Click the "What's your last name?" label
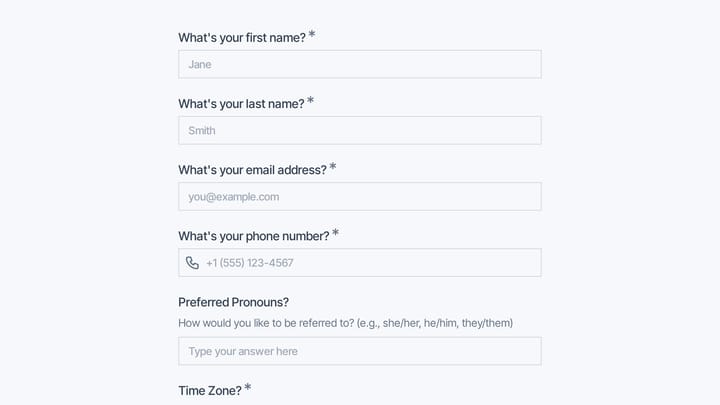The image size is (720, 405). 241,104
